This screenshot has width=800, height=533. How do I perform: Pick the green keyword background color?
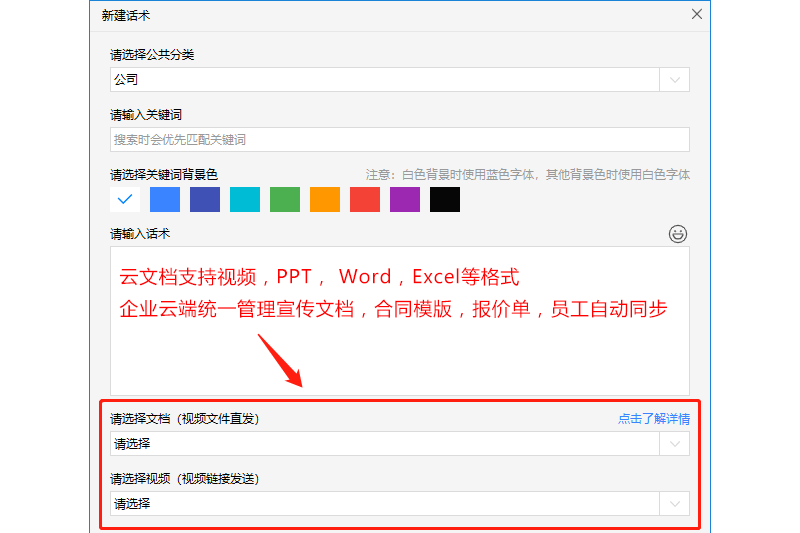tap(285, 199)
